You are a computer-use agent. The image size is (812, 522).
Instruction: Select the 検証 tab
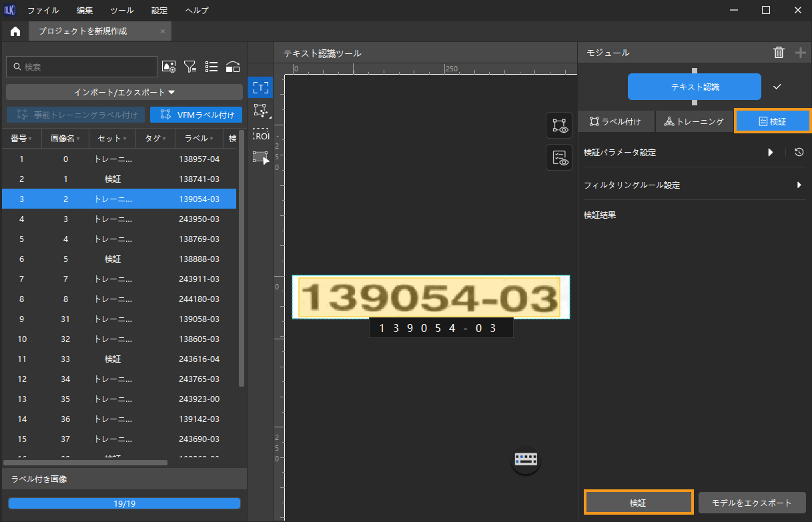pyautogui.click(x=772, y=121)
